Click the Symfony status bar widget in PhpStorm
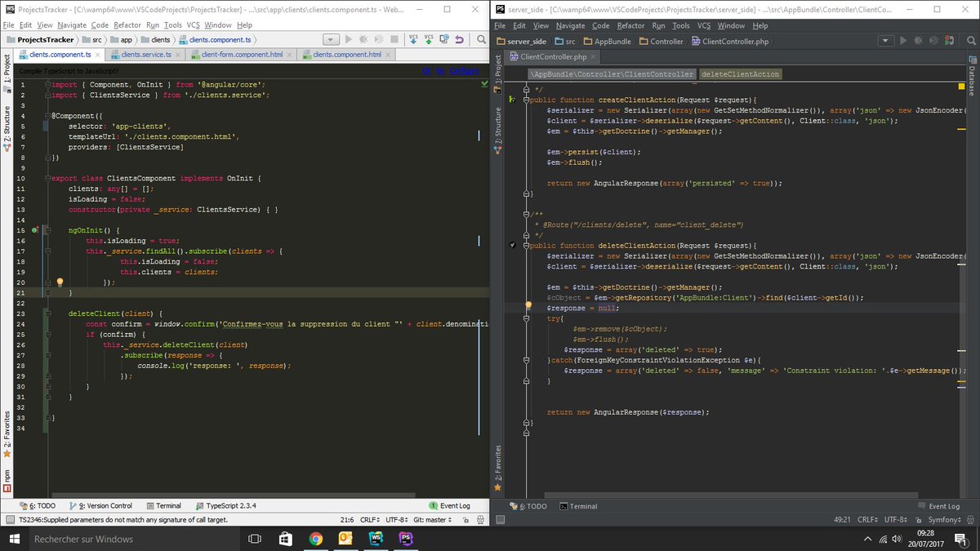 tap(944, 519)
